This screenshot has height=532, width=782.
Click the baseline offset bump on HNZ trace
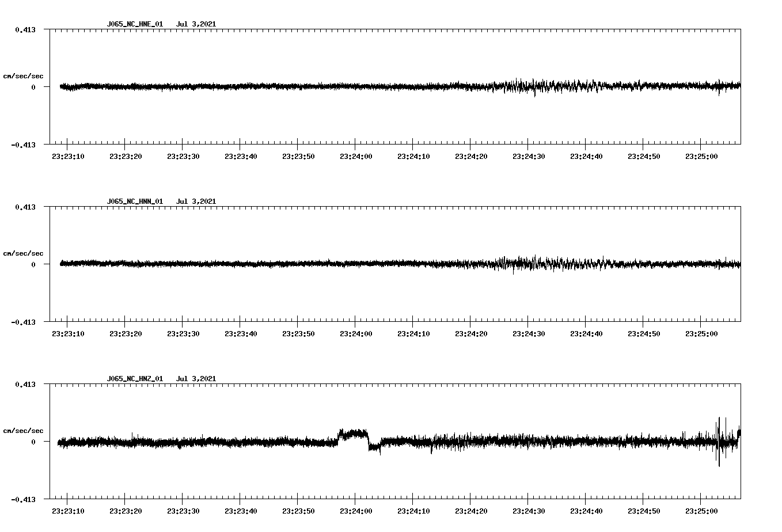(x=352, y=432)
